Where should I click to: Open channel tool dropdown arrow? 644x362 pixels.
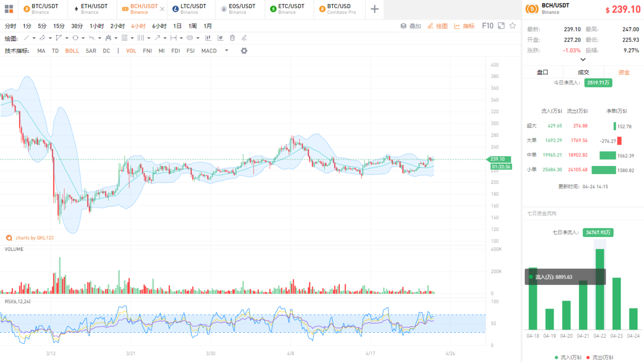(x=50, y=38)
